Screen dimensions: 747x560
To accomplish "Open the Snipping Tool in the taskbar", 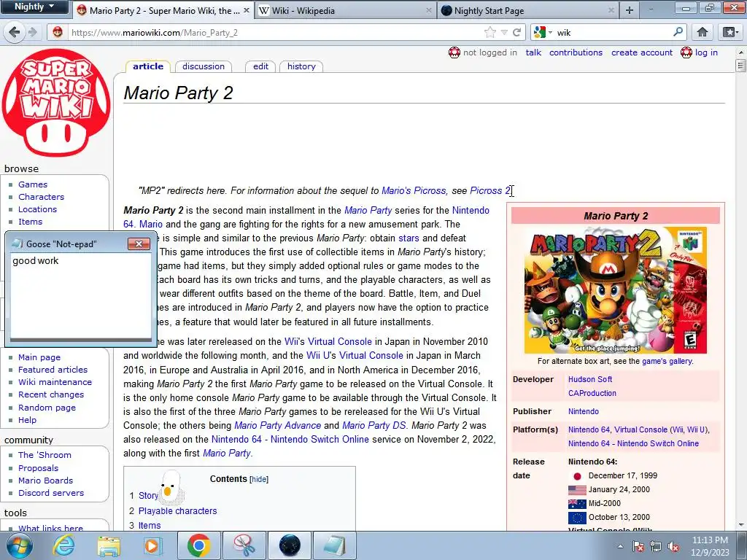I will 244,545.
